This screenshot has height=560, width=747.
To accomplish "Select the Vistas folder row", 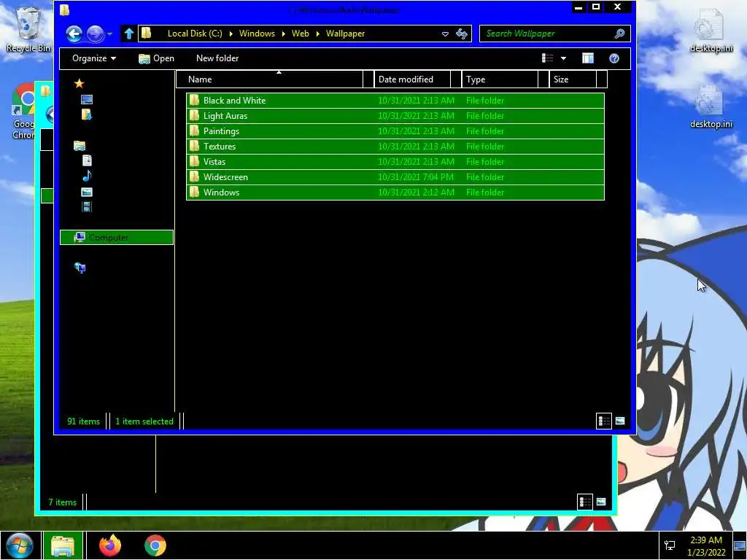I will 395,161.
